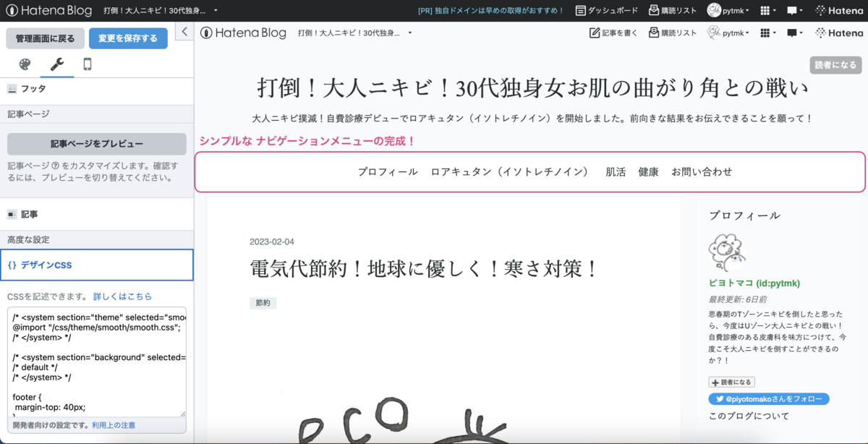Open 購読リスト in dark top bar
Viewport: 868px width, 444px height.
click(673, 11)
